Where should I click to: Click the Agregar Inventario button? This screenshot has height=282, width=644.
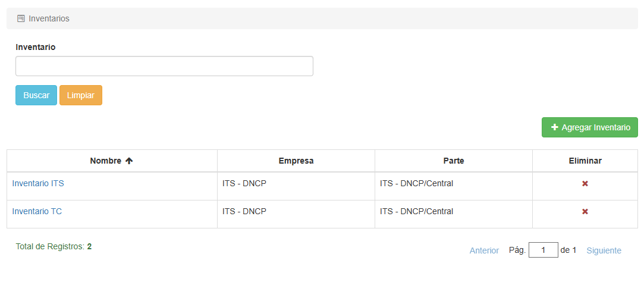[589, 127]
